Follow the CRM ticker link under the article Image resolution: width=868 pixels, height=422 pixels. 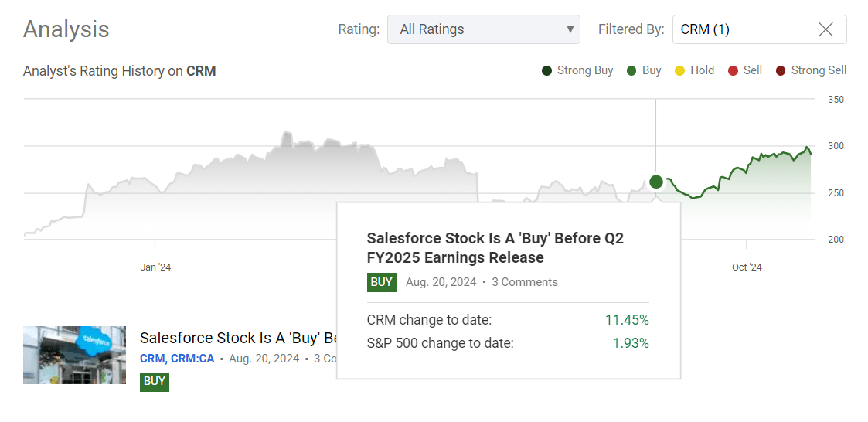(151, 359)
